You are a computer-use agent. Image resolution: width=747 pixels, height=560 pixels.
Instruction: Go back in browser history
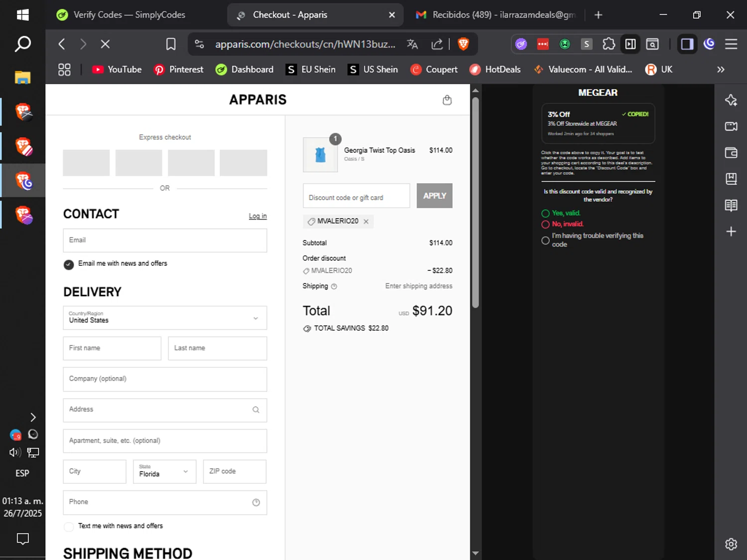tap(62, 44)
